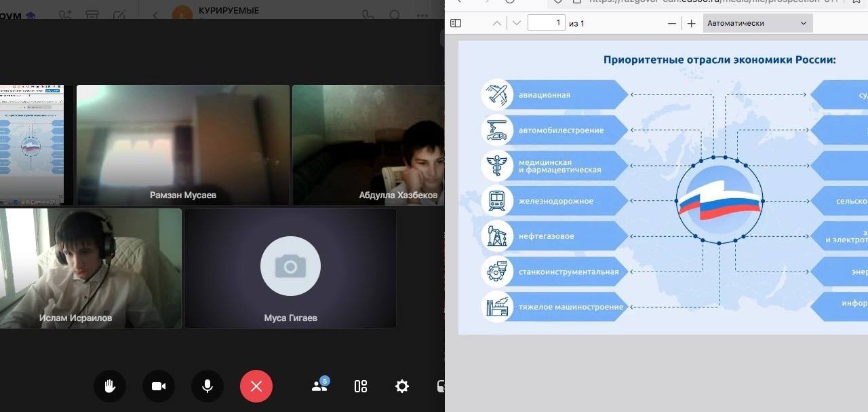Mute the microphone
This screenshot has height=412, width=868.
(x=208, y=386)
